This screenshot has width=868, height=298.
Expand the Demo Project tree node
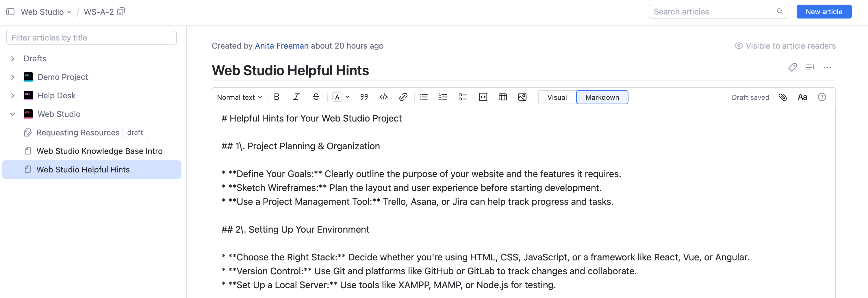click(x=13, y=77)
